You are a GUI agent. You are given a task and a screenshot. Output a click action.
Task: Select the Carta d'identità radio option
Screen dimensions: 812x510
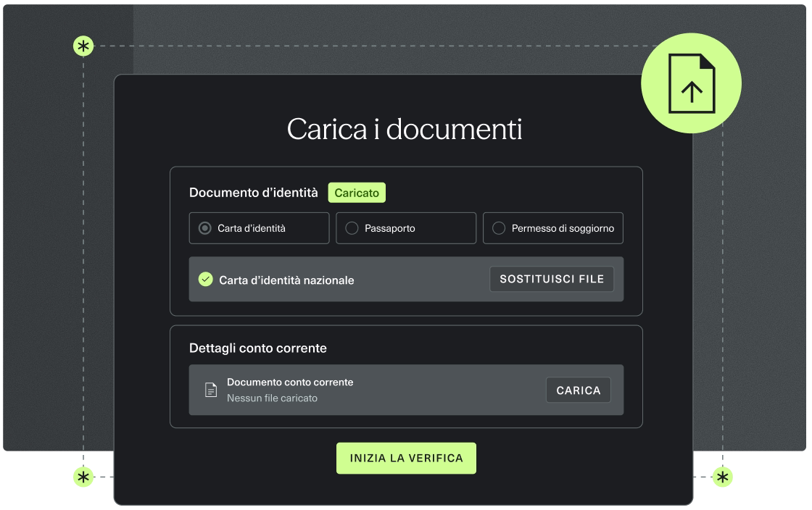[259, 228]
